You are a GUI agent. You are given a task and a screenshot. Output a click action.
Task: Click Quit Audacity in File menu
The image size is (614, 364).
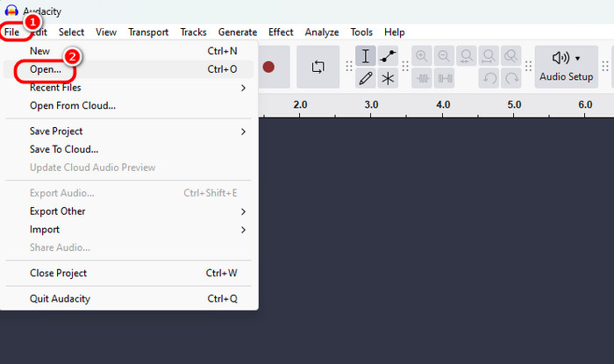tap(60, 299)
